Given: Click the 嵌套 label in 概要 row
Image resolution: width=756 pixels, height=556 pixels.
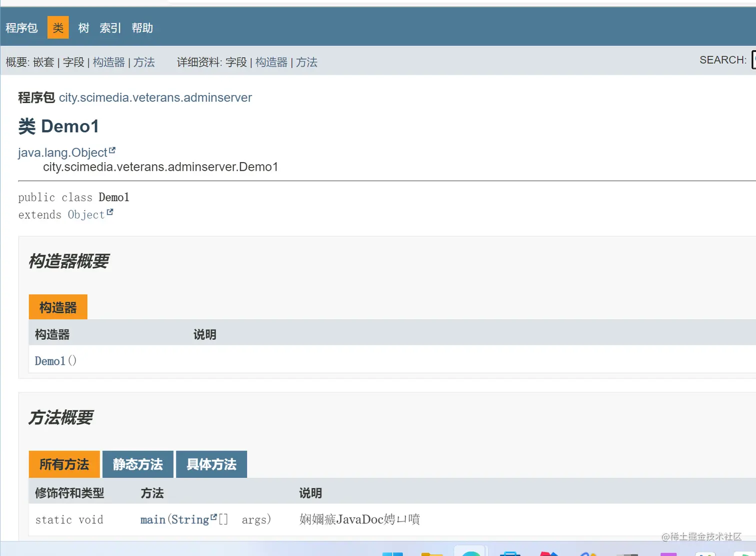Looking at the screenshot, I should 43,62.
